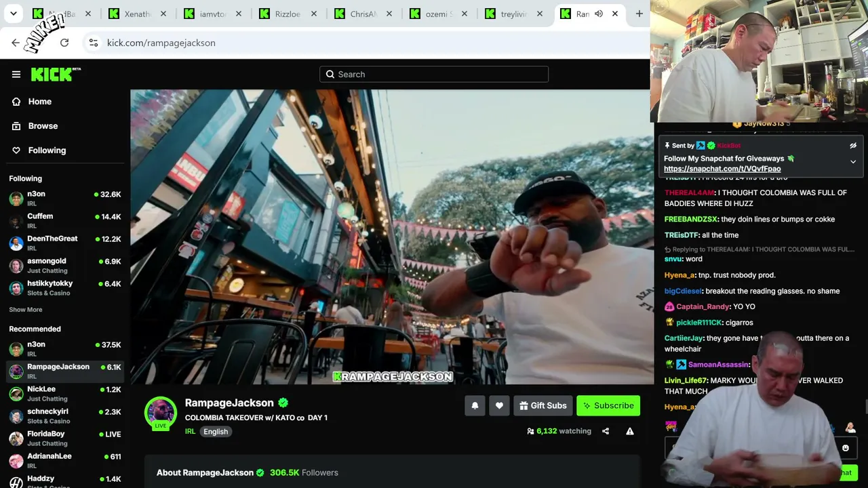This screenshot has width=868, height=488.
Task: Click the RampageJackson channel name heading
Action: click(229, 403)
